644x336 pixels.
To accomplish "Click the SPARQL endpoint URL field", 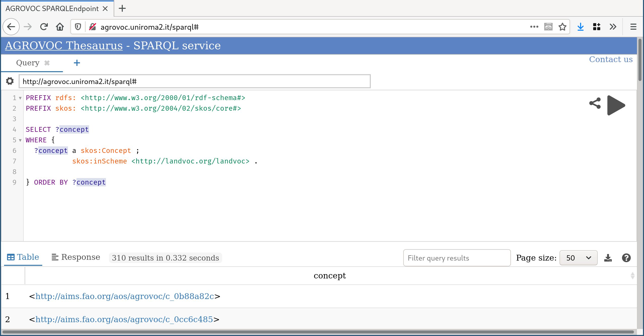I will 195,81.
